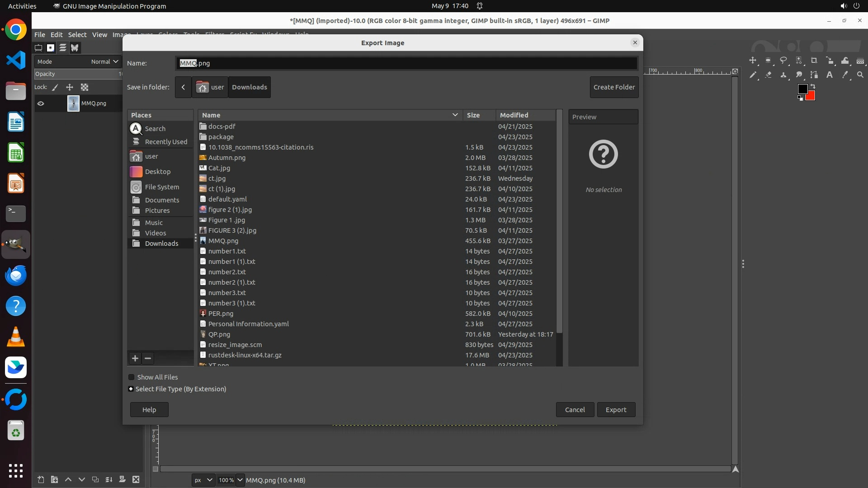Open the layer Mode Normal dropdown
This screenshot has height=488, width=868.
coord(104,61)
